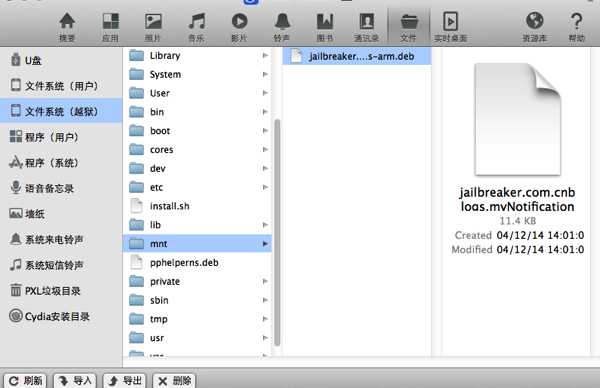Click the Created date value
600x388 pixels.
[x=540, y=235]
